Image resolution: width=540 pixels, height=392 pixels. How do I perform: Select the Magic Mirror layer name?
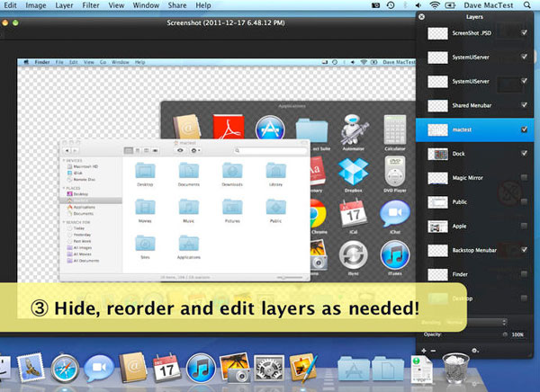(x=467, y=178)
